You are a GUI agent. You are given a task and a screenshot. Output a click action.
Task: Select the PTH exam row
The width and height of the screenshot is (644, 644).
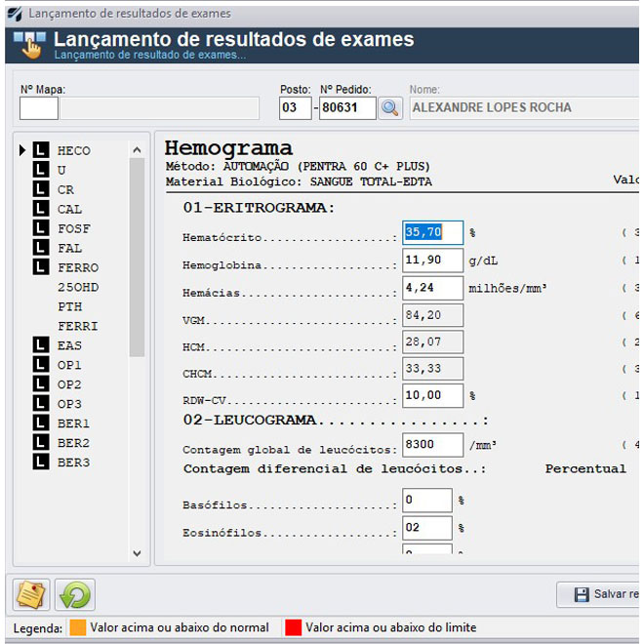pyautogui.click(x=70, y=306)
